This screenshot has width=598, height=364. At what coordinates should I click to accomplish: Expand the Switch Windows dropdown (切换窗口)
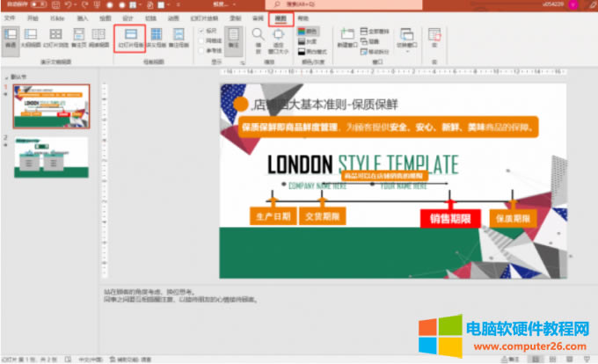[x=406, y=39]
